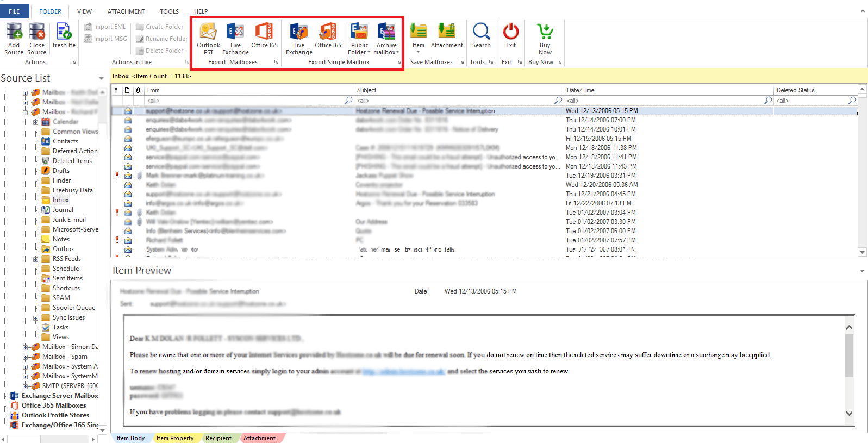Viewport: 868px width, 443px height.
Task: Click Delete Folder button
Action: click(x=160, y=51)
